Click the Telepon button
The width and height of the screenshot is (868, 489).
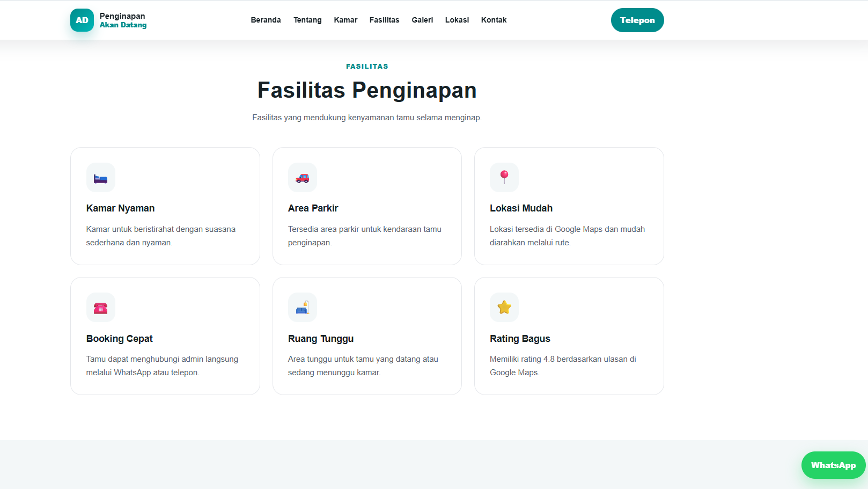[x=637, y=20]
